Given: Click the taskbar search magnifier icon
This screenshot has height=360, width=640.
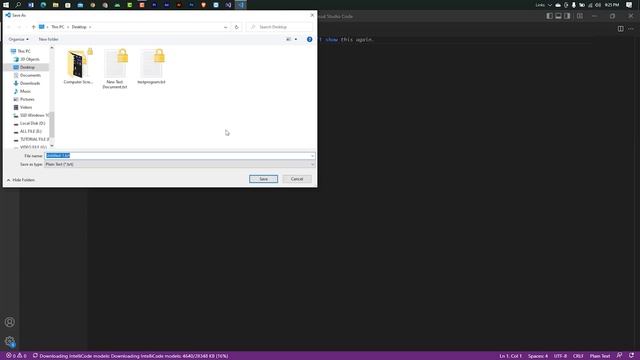Looking at the screenshot, I should point(18,5).
